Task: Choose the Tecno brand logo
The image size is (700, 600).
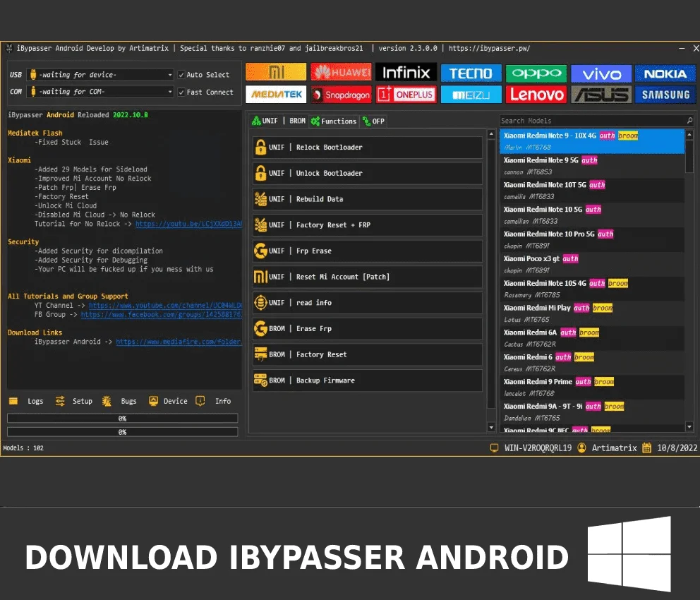Action: tap(471, 73)
